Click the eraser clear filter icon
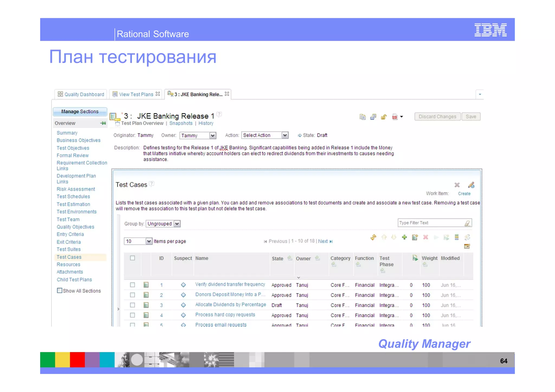Viewport: 555px width, 392px height. point(467,223)
